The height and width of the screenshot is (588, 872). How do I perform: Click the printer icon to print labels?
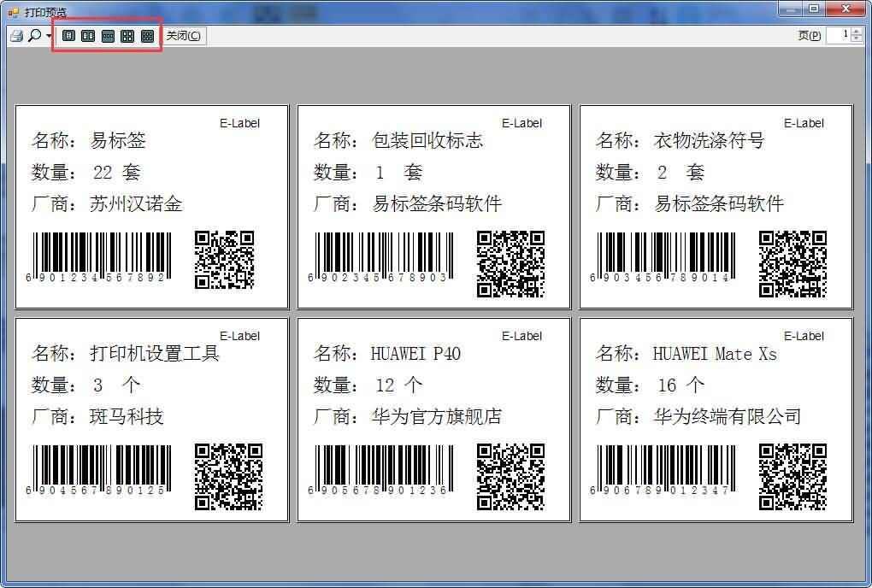pyautogui.click(x=17, y=36)
